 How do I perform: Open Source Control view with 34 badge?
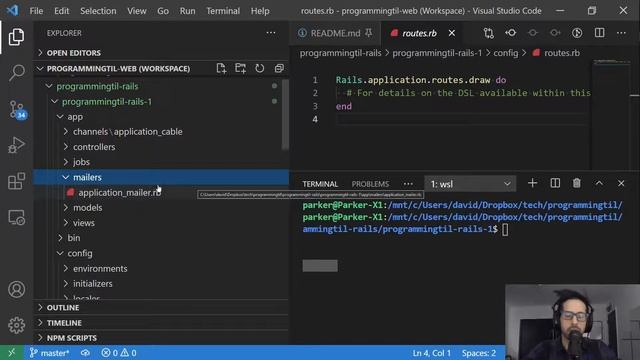coord(17,109)
